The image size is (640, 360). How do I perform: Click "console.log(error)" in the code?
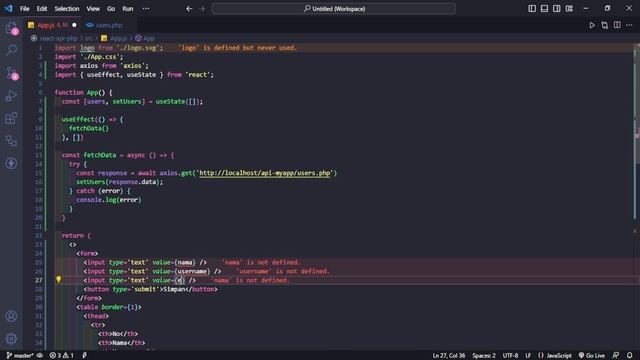pos(109,200)
